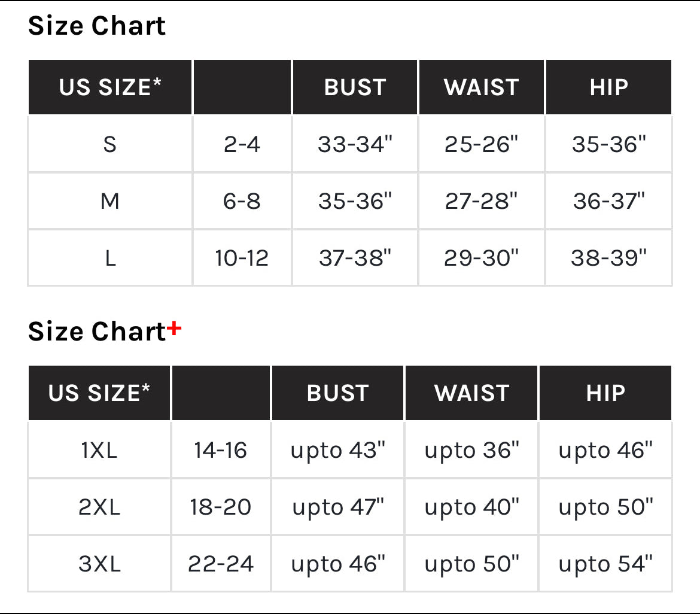Select the 35-36" bust cell for M
The width and height of the screenshot is (700, 614).
[355, 201]
